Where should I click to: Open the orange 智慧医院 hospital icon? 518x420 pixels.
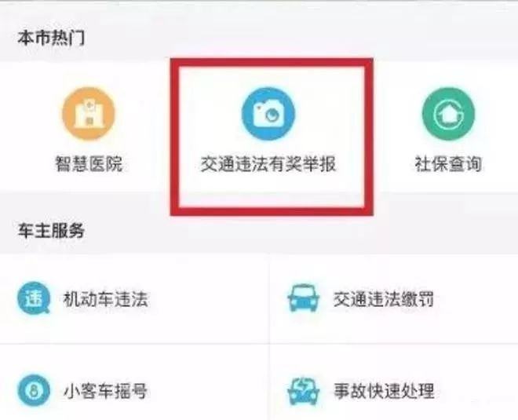pyautogui.click(x=89, y=113)
